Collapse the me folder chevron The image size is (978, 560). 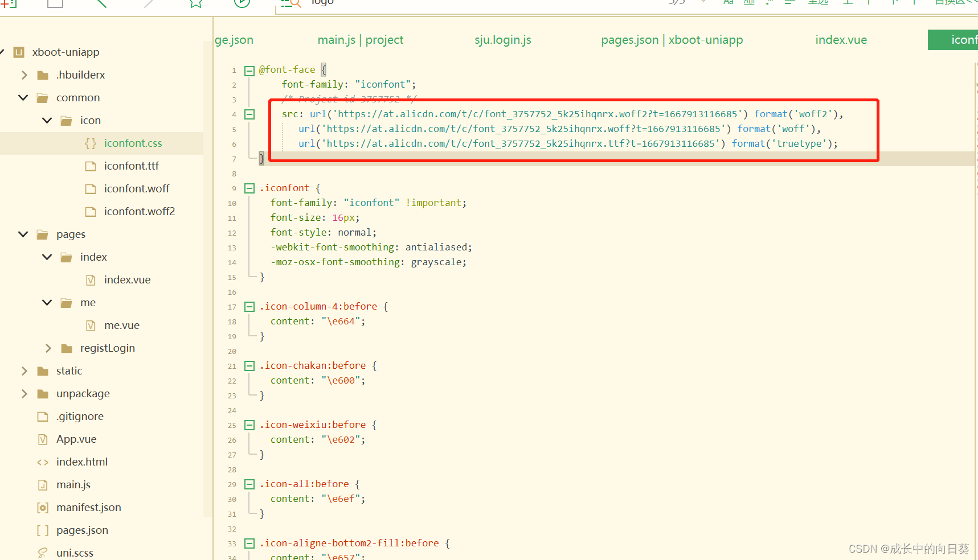click(47, 303)
